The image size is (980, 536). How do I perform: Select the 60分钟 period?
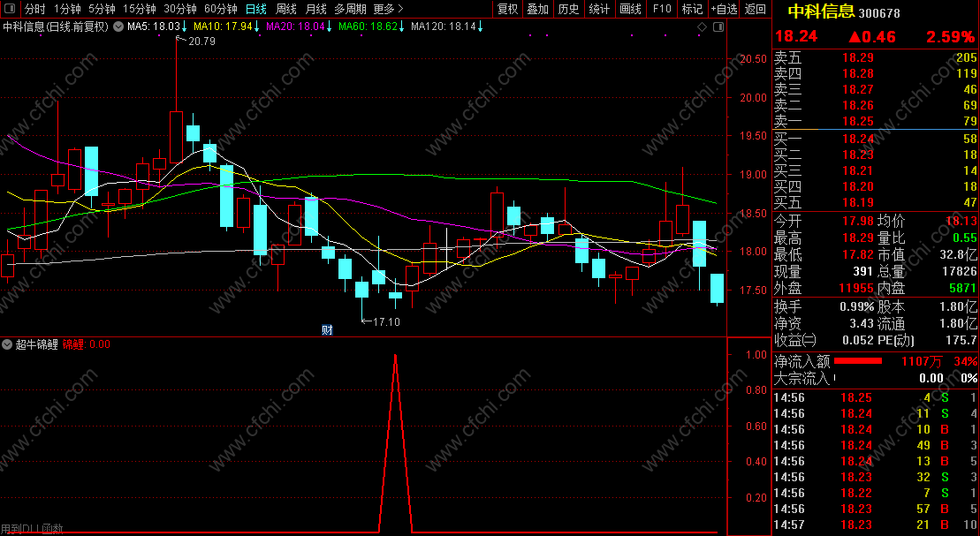[x=221, y=9]
